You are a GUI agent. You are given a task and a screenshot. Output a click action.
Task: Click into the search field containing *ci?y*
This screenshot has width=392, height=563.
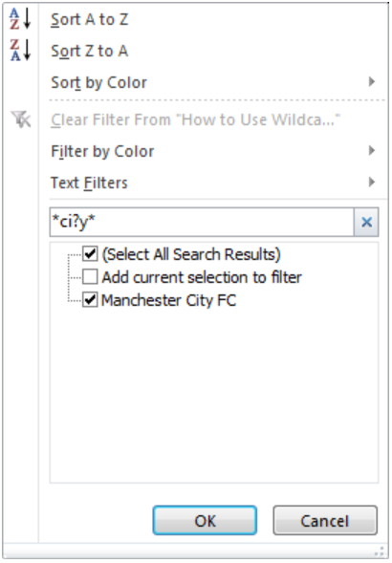[202, 222]
